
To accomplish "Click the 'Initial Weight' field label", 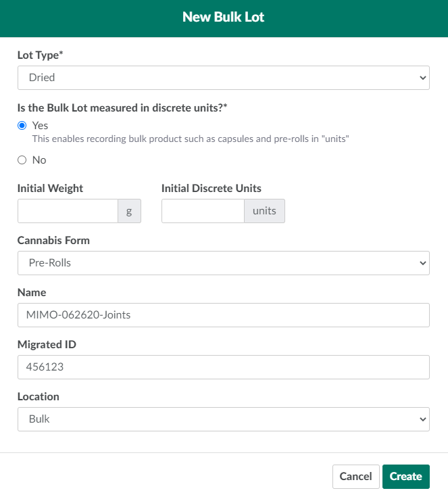I will click(x=50, y=189).
